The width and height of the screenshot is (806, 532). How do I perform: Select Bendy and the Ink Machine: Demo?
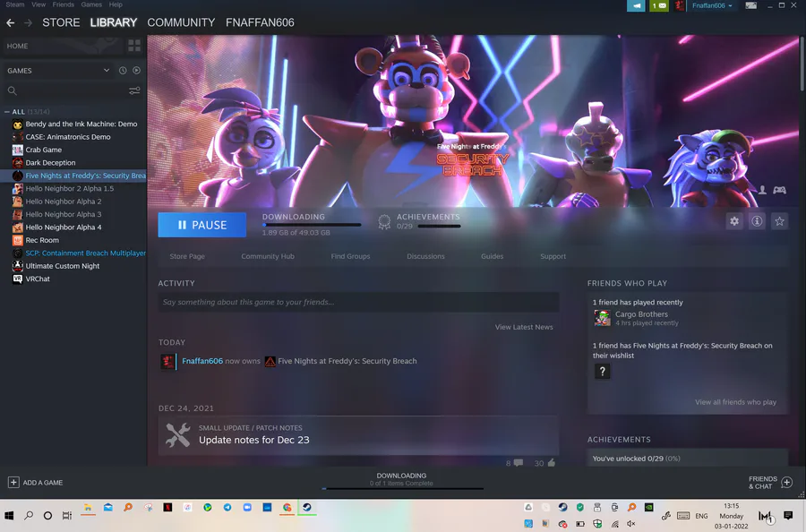tap(81, 124)
